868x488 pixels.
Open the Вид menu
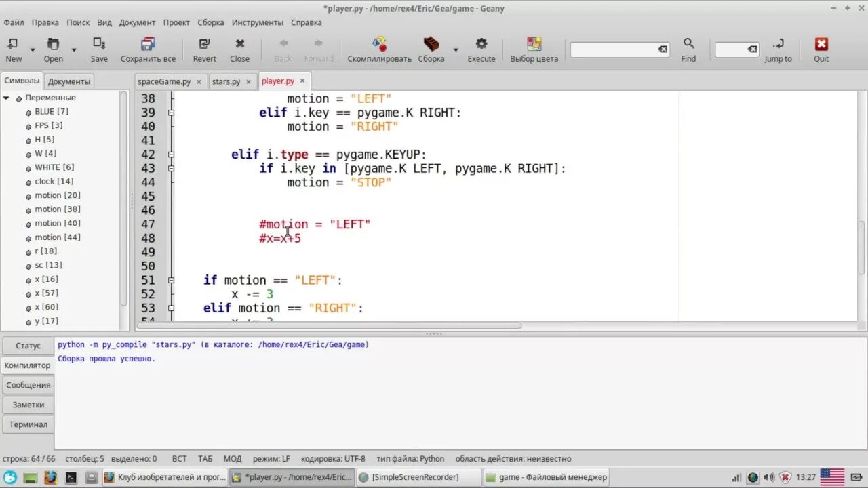pos(104,22)
